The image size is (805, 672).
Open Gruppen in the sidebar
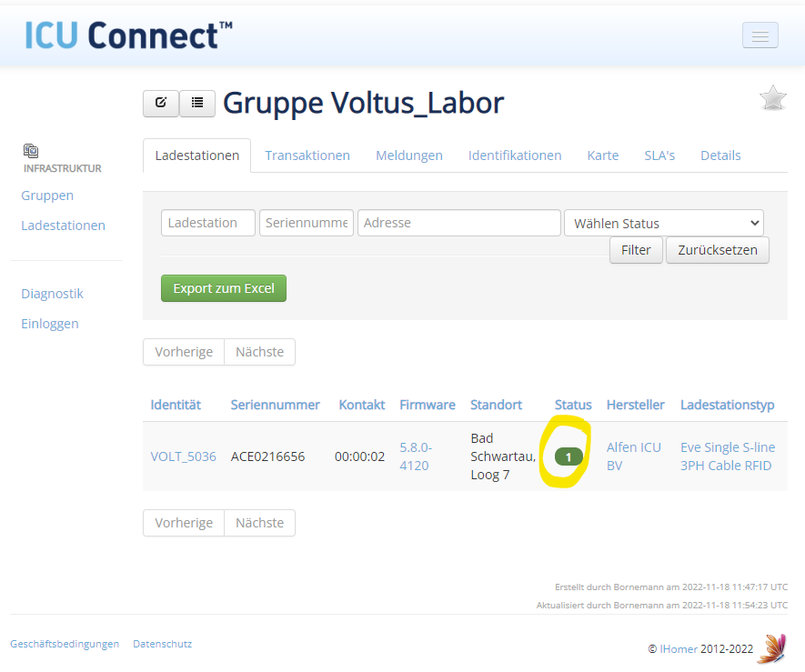point(47,196)
